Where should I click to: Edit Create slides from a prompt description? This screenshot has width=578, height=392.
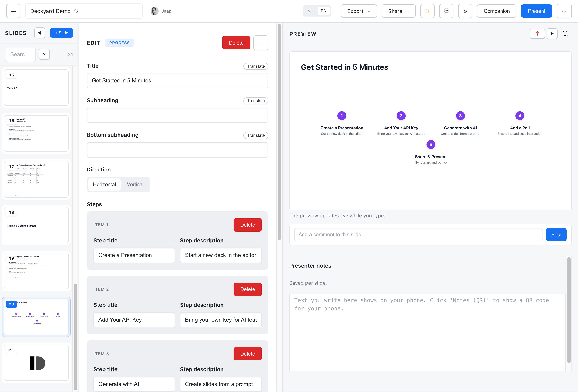click(221, 384)
